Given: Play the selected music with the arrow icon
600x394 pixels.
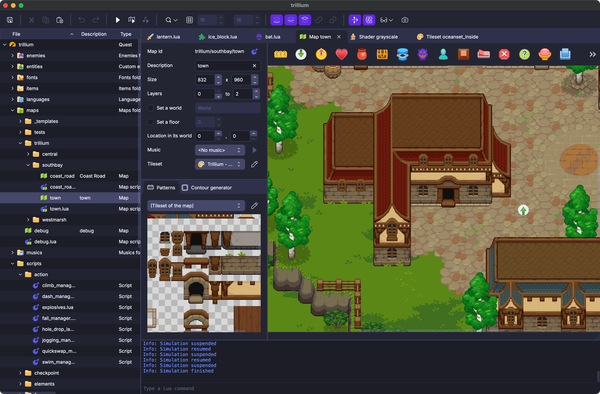Looking at the screenshot, I should [254, 150].
